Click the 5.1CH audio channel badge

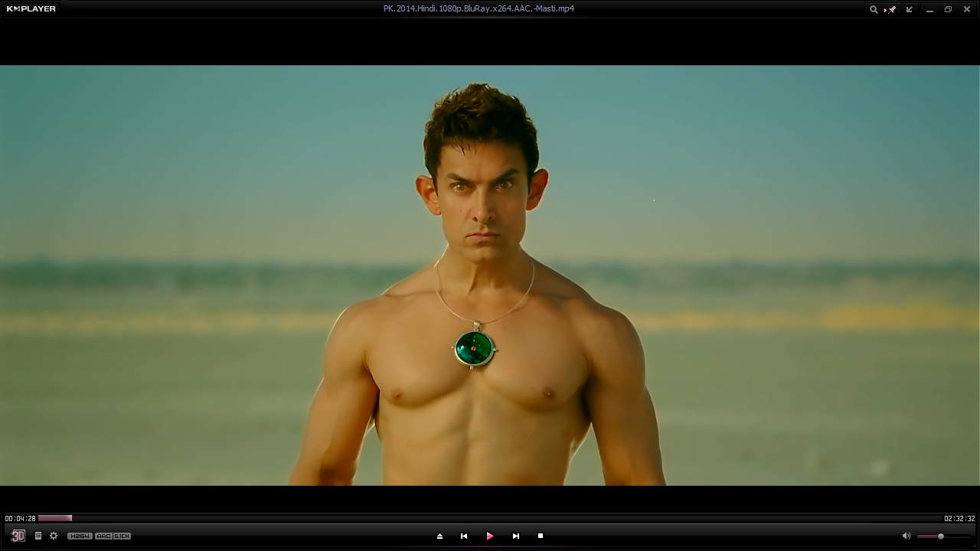point(122,536)
